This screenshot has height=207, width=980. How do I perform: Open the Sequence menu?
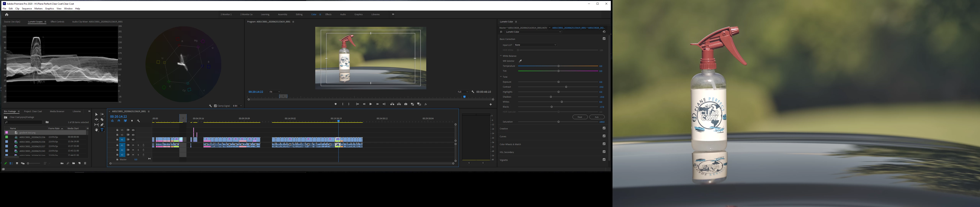(x=27, y=8)
